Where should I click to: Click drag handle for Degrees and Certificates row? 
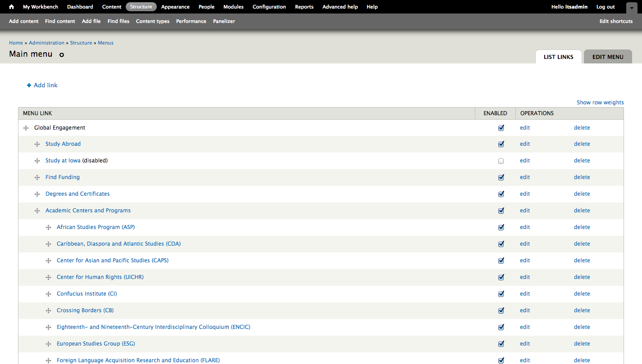click(37, 194)
